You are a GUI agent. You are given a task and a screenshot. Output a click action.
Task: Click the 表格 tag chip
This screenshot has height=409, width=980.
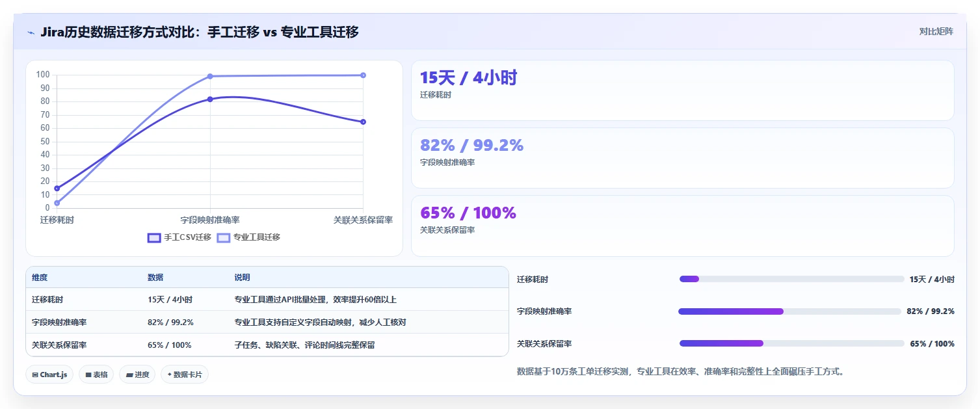(96, 375)
